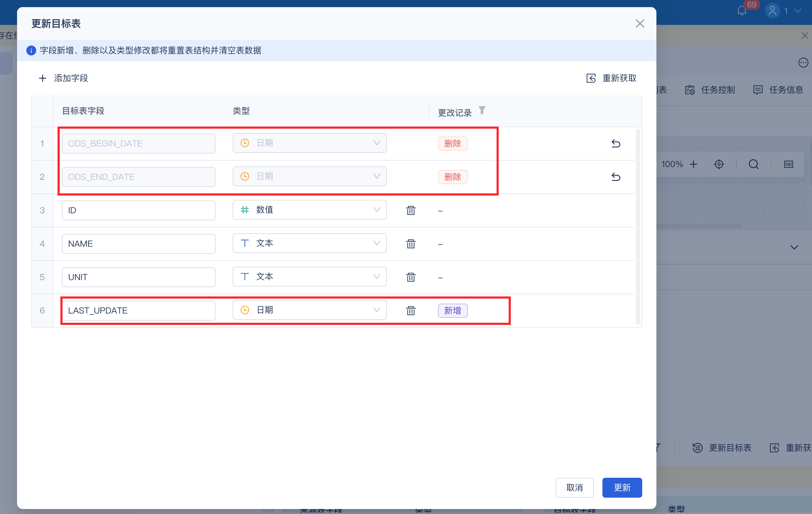Delete the ID field row
Viewport: 812px width, 514px height.
pyautogui.click(x=411, y=210)
